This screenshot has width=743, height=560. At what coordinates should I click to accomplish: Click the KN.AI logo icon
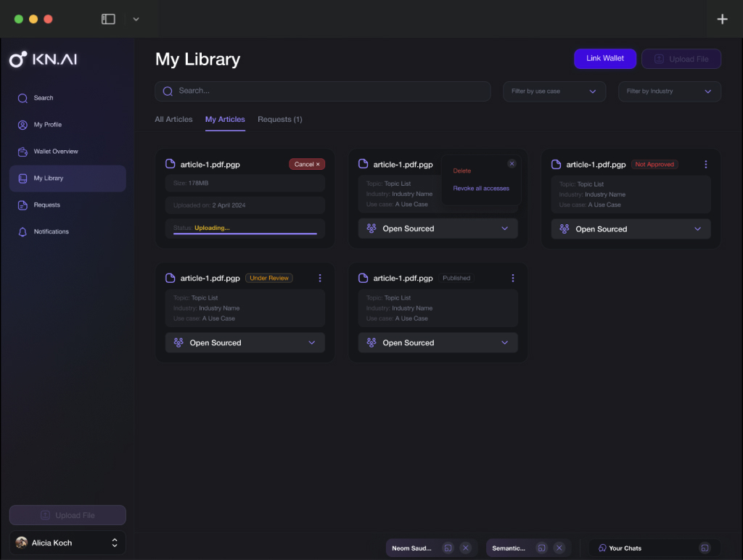[18, 59]
